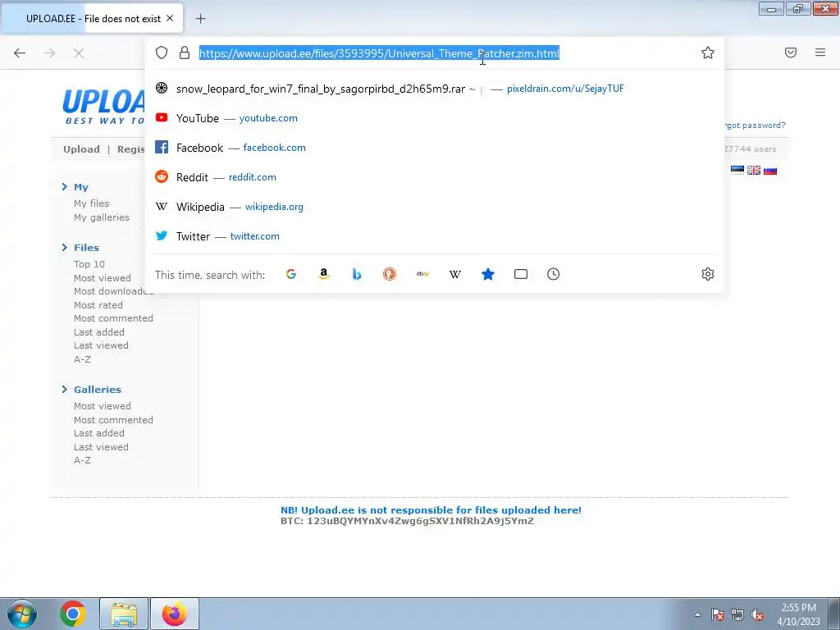The width and height of the screenshot is (840, 630).
Task: View site info via the padlock icon
Action: pyautogui.click(x=185, y=52)
